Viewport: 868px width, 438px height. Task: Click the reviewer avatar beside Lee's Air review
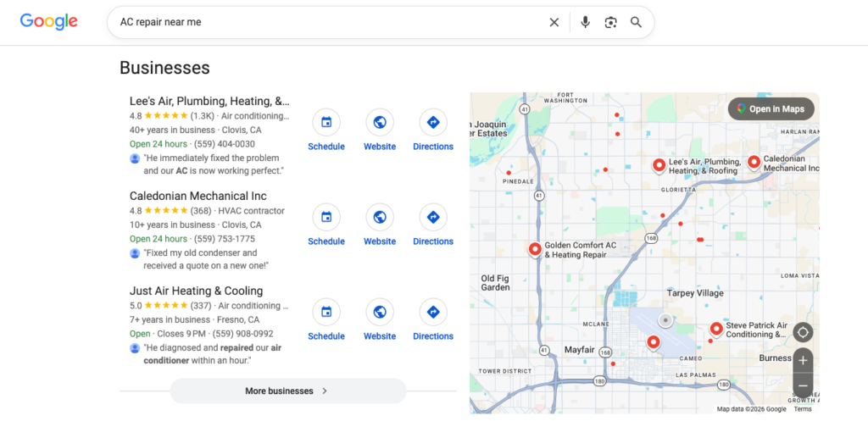point(135,158)
